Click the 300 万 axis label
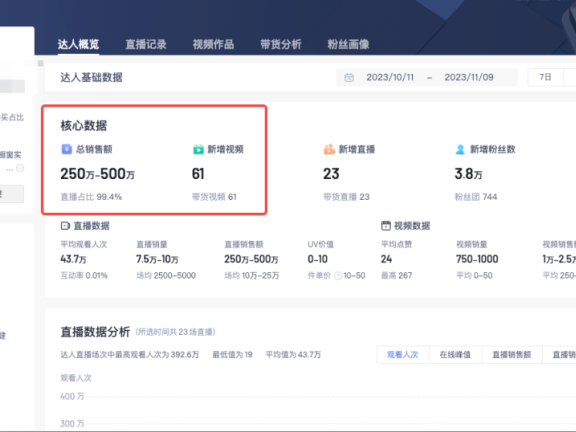 [x=72, y=424]
